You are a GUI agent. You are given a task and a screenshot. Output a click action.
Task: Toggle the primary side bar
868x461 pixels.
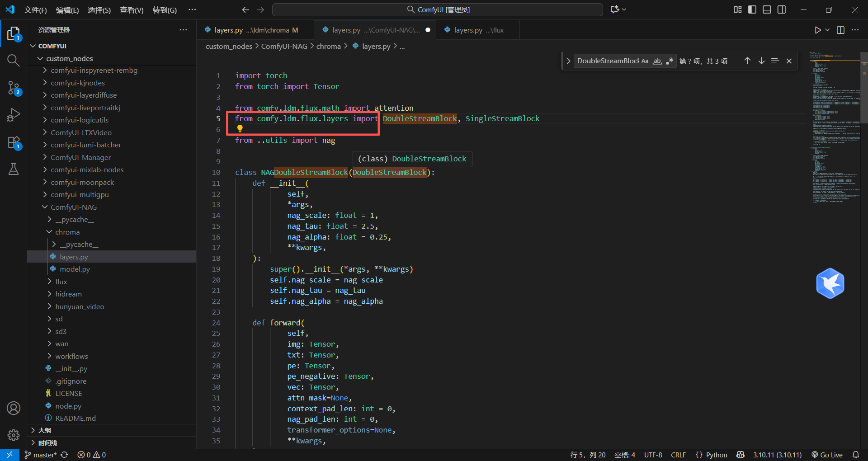[x=752, y=9]
